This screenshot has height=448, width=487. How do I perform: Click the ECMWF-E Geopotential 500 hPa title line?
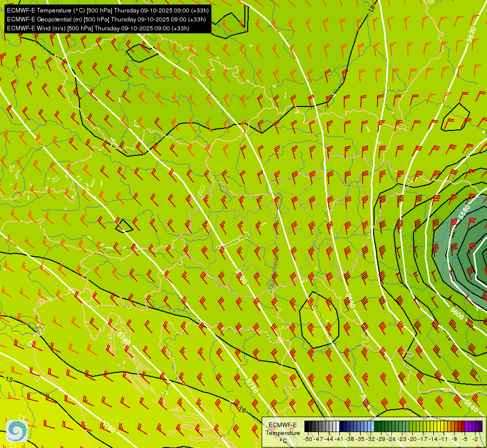point(106,19)
